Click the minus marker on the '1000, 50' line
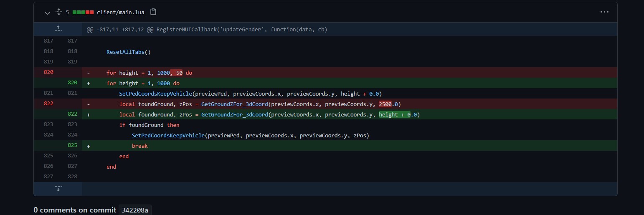Viewport: 644px width, 215px height. pyautogui.click(x=89, y=73)
